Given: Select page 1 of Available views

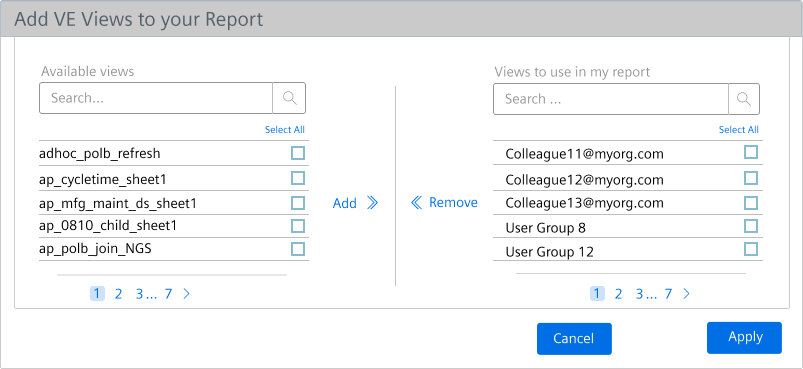Looking at the screenshot, I should pyautogui.click(x=97, y=293).
